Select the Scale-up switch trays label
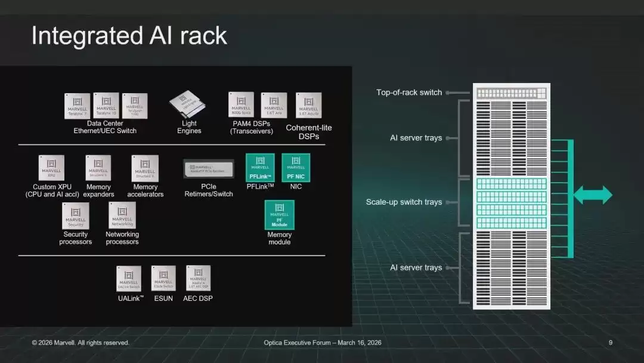 coord(404,202)
